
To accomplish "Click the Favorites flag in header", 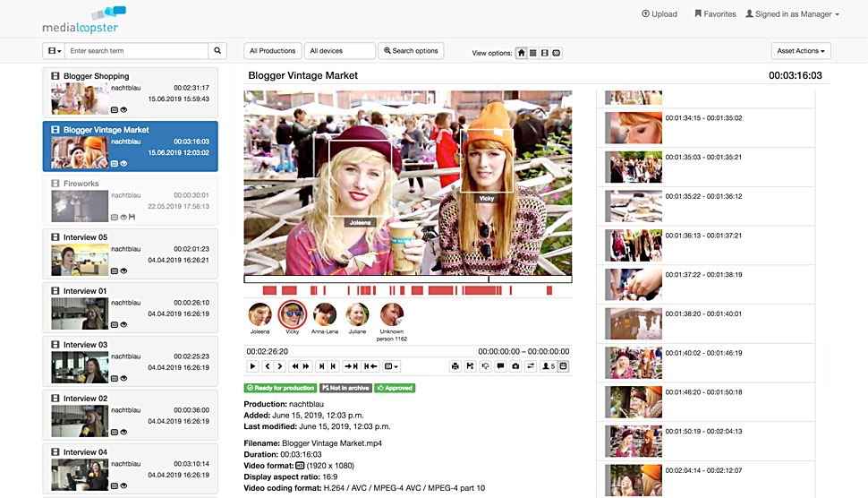I will (x=714, y=14).
